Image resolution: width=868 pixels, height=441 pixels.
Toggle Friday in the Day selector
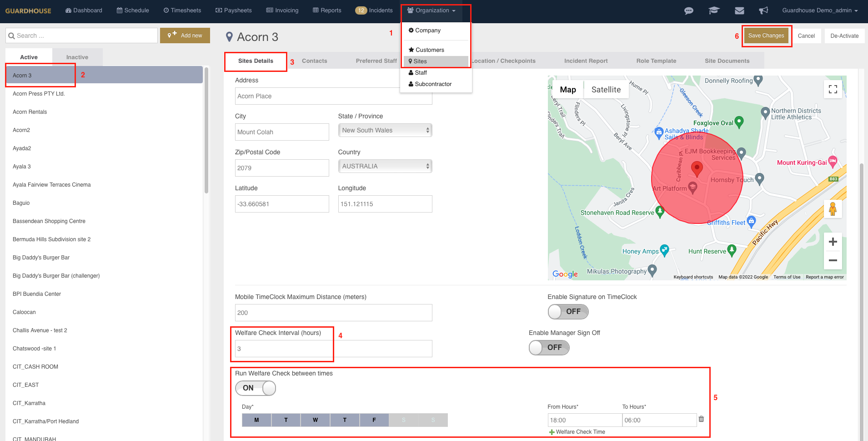click(374, 420)
